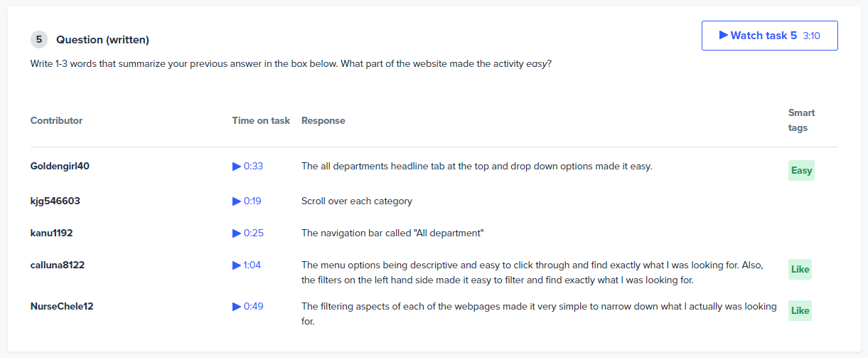Image resolution: width=868 pixels, height=358 pixels.
Task: Select the Easy smart tag on Goldengirl40's response
Action: click(x=801, y=170)
